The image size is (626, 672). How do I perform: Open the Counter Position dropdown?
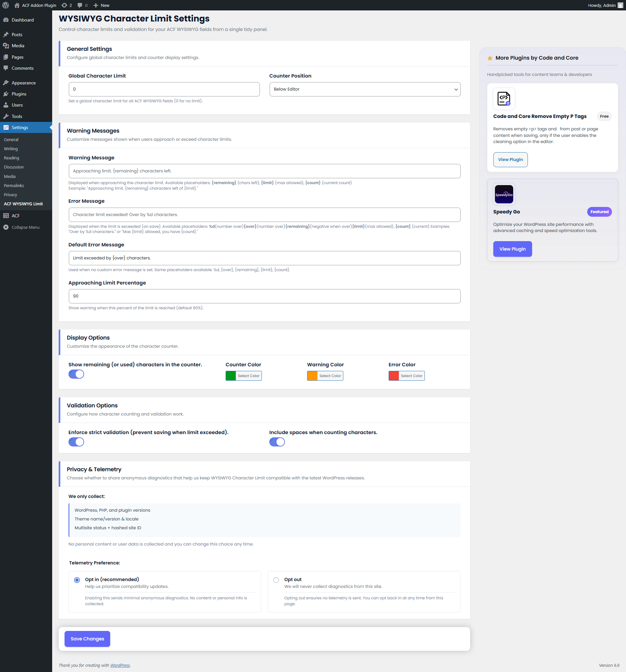click(x=365, y=89)
